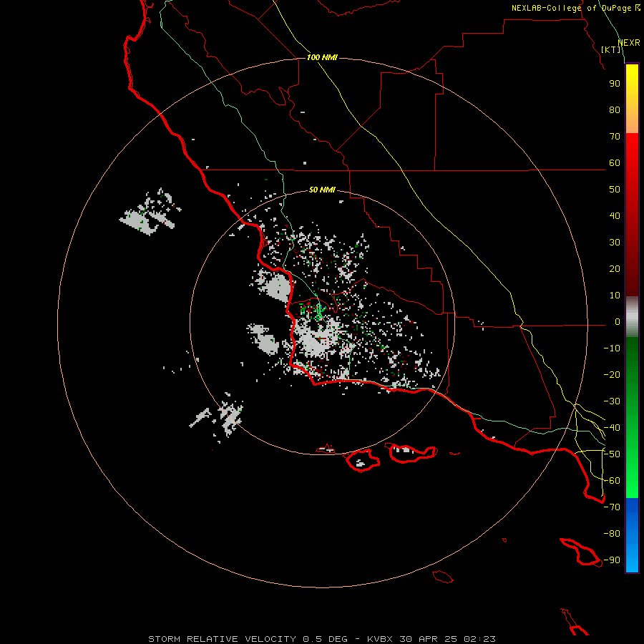The image size is (644, 644).
Task: Click the 50 NMI range ring label
Action: 322,190
